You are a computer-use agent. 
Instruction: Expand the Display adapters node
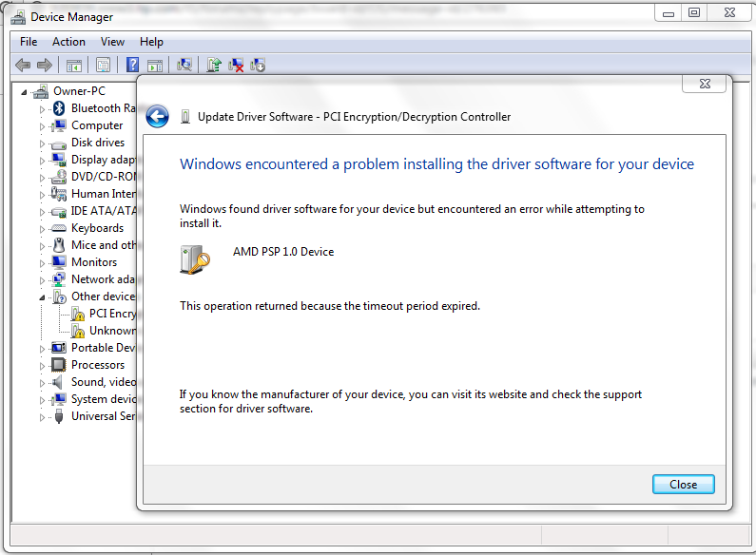pos(42,161)
